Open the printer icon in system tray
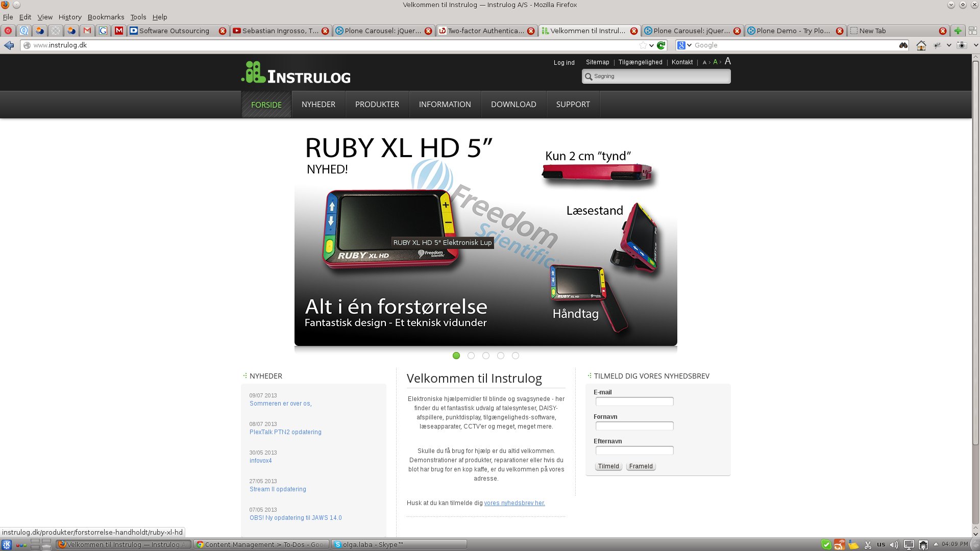The image size is (980, 551). pos(923,545)
